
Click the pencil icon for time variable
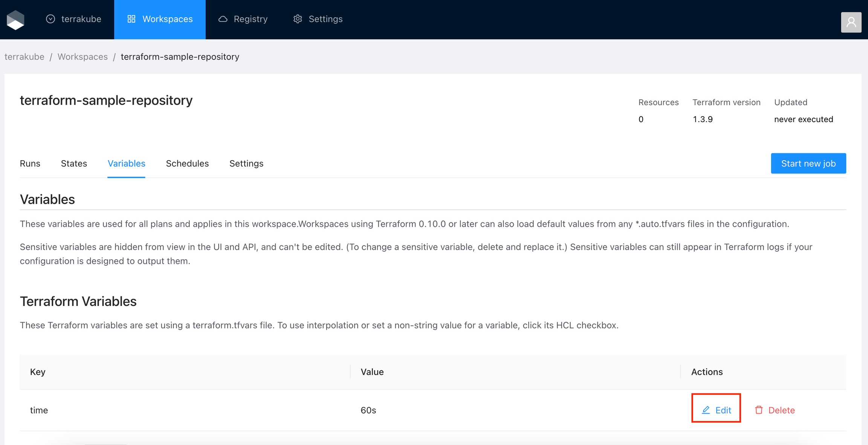click(706, 410)
